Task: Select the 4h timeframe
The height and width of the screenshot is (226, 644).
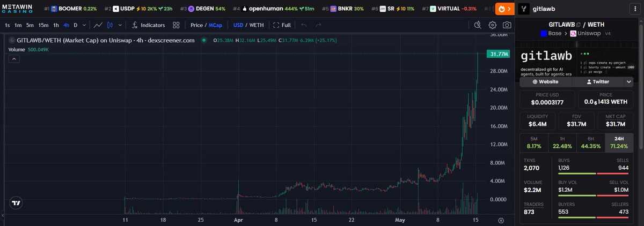Action: coord(66,25)
